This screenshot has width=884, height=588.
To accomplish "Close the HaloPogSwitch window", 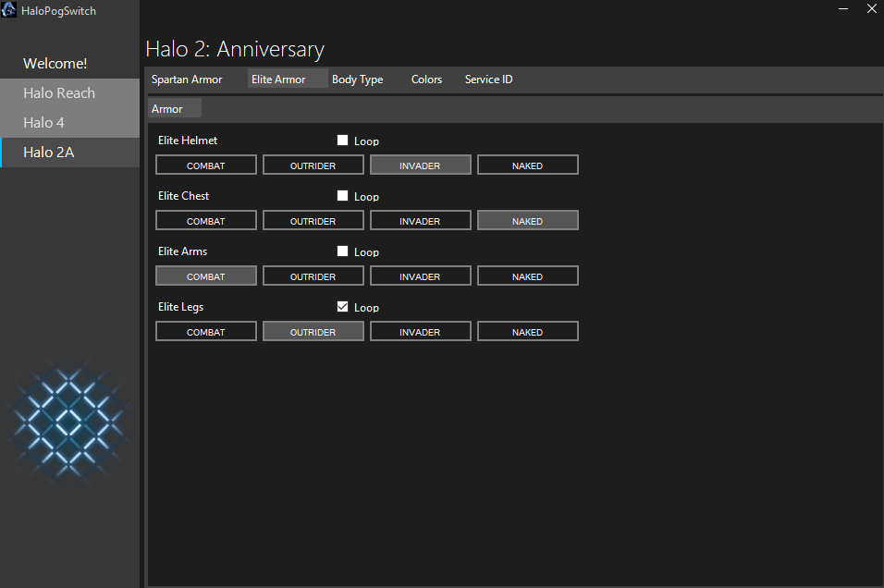I will 871,8.
